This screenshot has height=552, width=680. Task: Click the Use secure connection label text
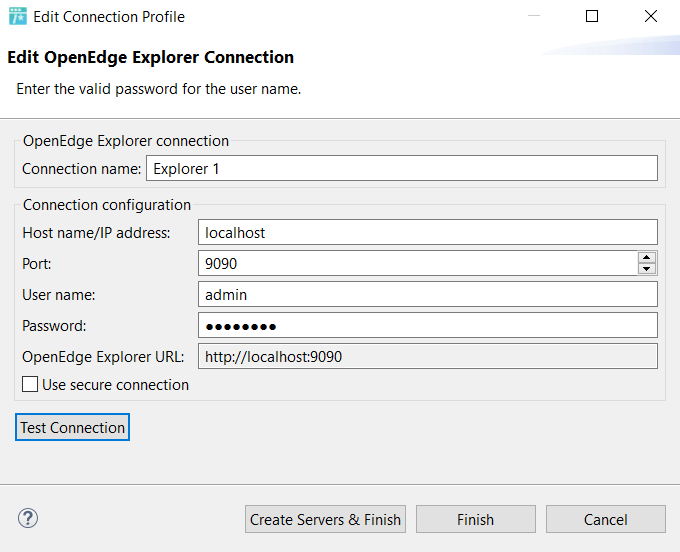[115, 385]
